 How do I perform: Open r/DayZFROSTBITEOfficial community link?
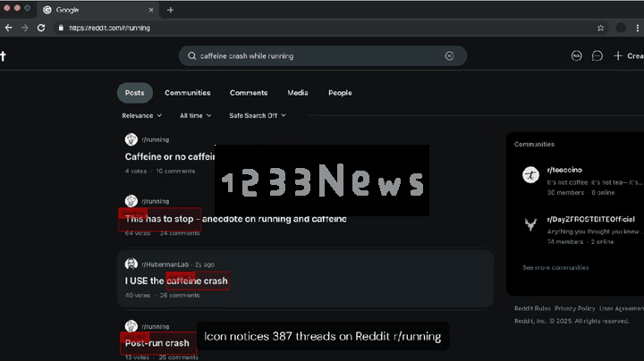(590, 219)
